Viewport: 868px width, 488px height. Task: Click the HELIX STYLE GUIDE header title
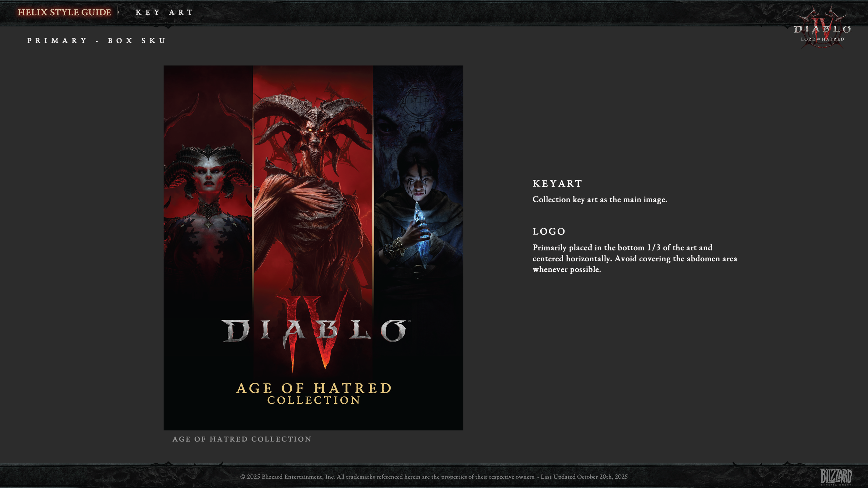[x=65, y=12]
